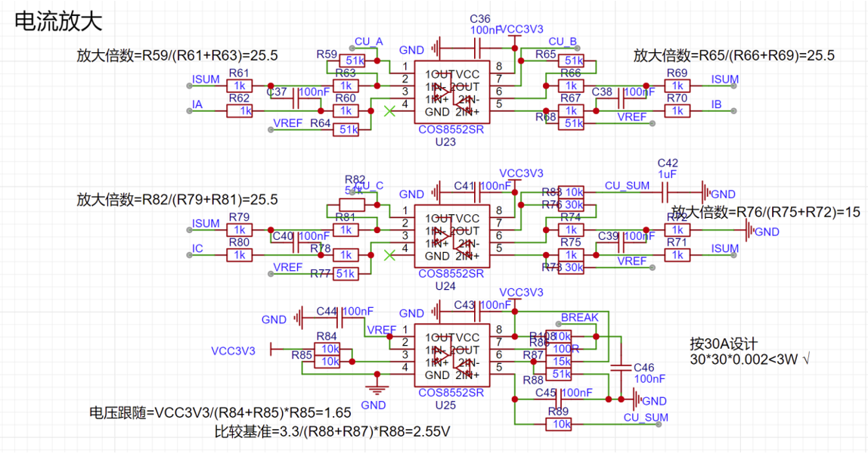Click the CU_A net label
This screenshot has height=454, width=868.
368,41
